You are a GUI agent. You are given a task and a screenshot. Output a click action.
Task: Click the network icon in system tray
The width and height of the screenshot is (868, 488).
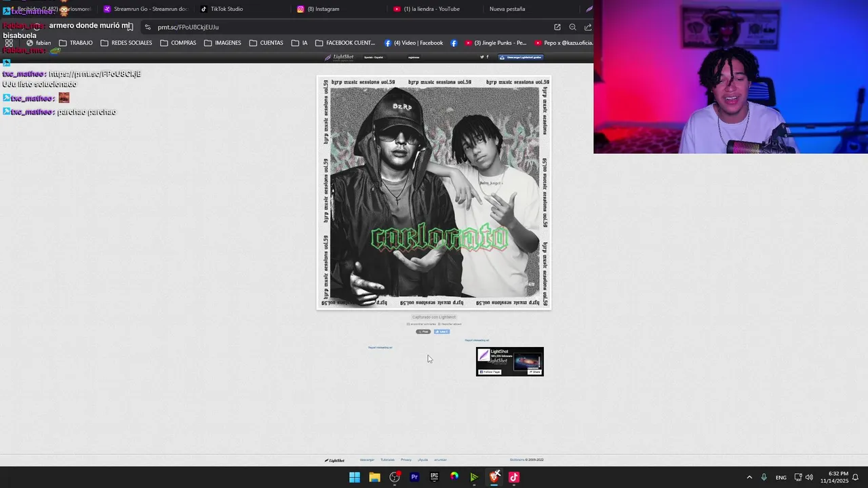click(798, 477)
